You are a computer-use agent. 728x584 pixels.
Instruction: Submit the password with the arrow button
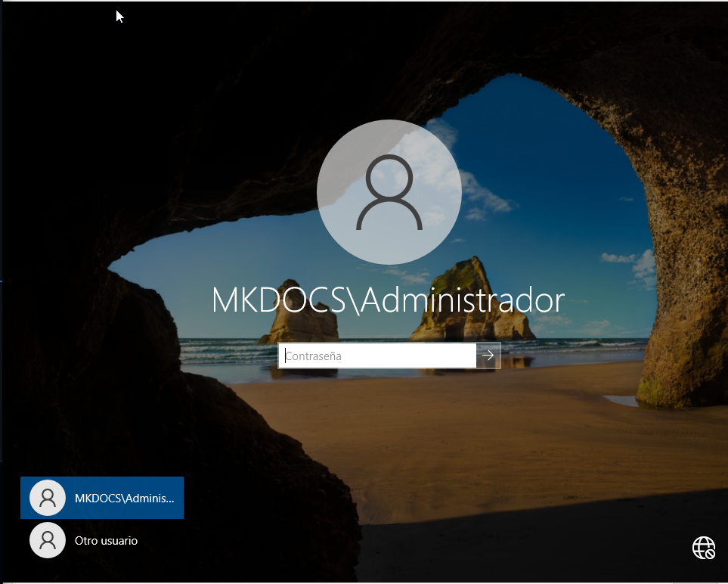tap(488, 355)
